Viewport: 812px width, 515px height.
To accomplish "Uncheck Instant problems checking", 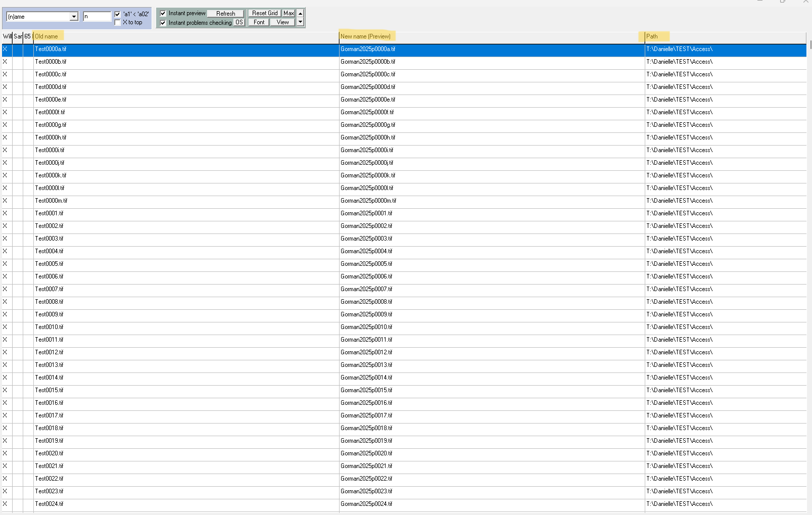I will pos(163,23).
